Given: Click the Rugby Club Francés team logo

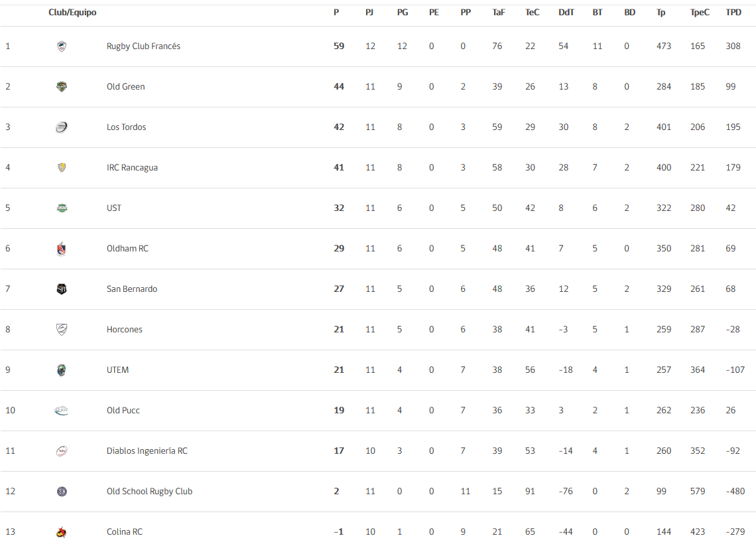Looking at the screenshot, I should (x=62, y=46).
